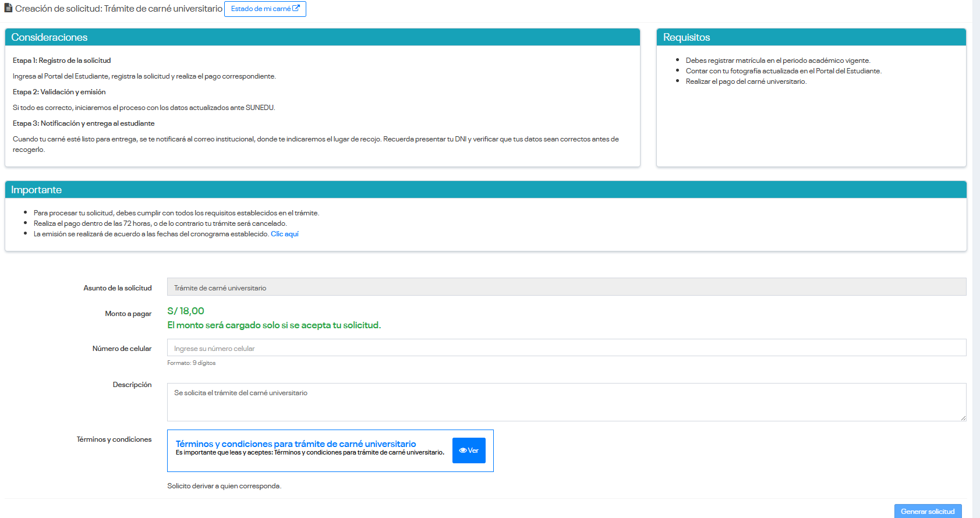Click the Requisitos panel header
The height and width of the screenshot is (518, 980).
pos(811,37)
